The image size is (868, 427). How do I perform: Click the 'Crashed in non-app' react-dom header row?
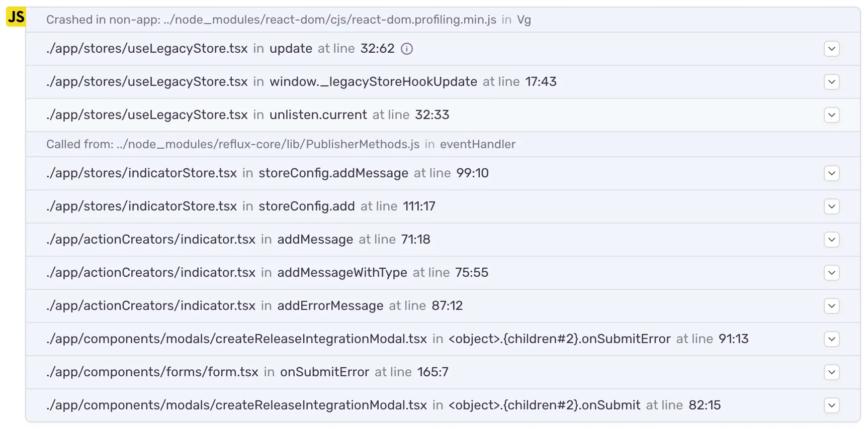(x=289, y=20)
